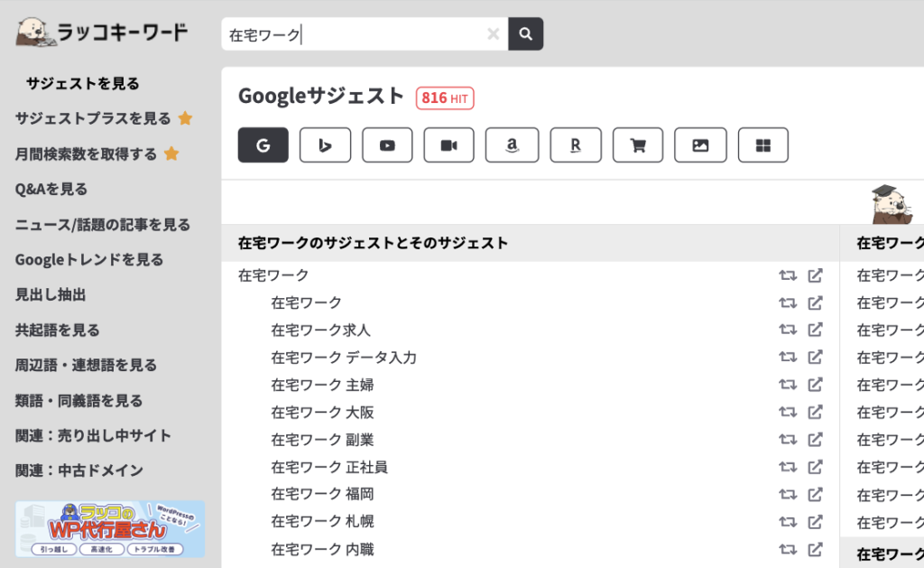924x568 pixels.
Task: Open external link icon for 在宅ワーク 内職
Action: point(815,550)
